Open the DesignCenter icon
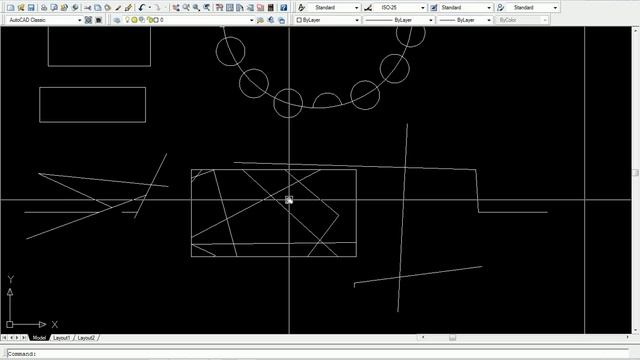 (230, 8)
